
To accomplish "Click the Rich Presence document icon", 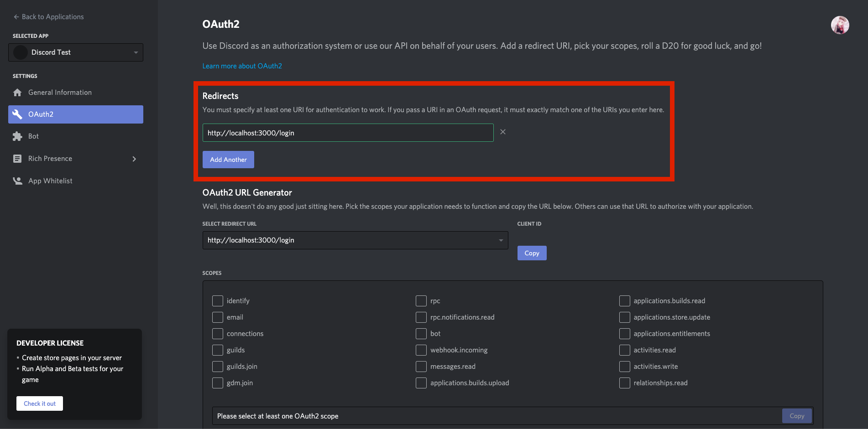I will (17, 159).
